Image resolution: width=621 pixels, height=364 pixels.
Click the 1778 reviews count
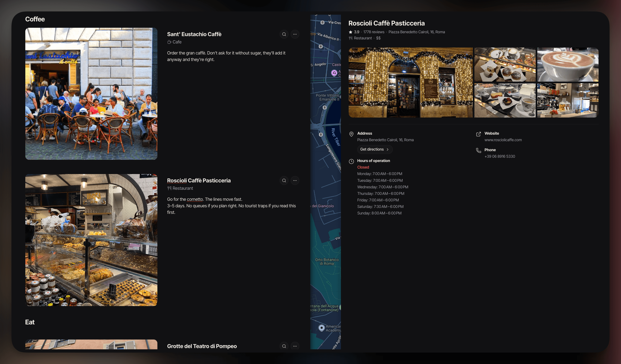point(374,32)
